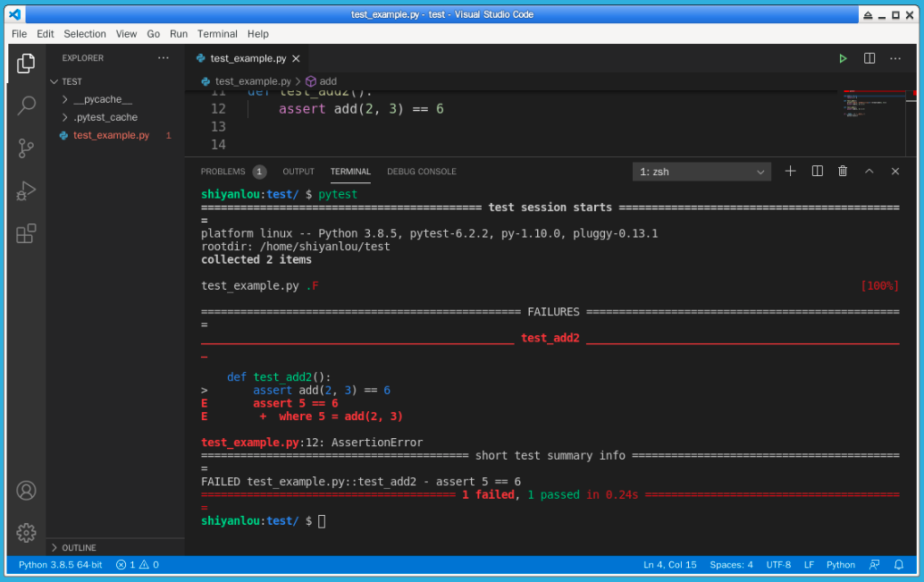The image size is (924, 582).
Task: Select the TERMINAL panel tab
Action: point(350,172)
